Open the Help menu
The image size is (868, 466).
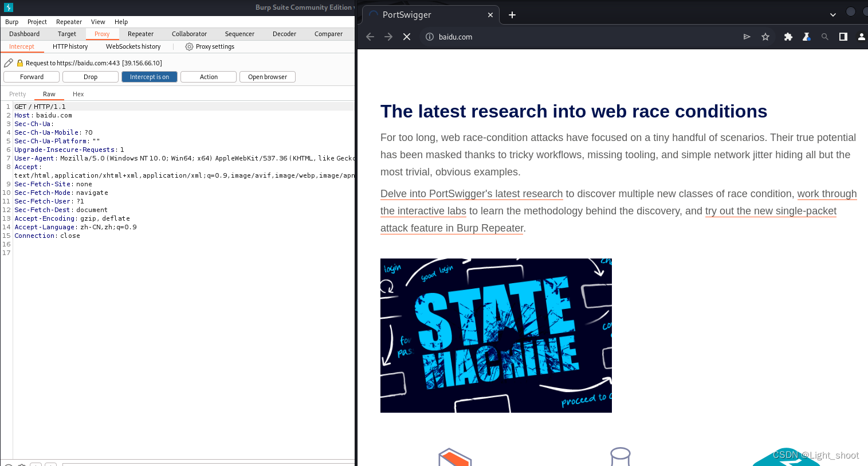121,22
